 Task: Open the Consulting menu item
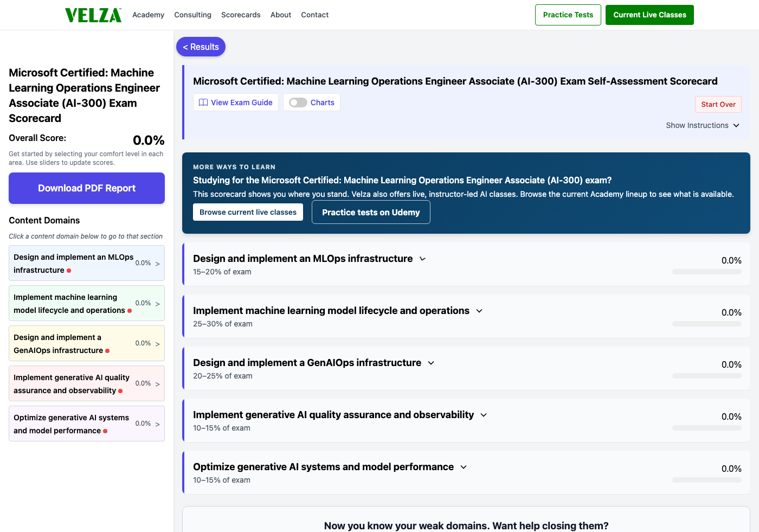[x=192, y=15]
